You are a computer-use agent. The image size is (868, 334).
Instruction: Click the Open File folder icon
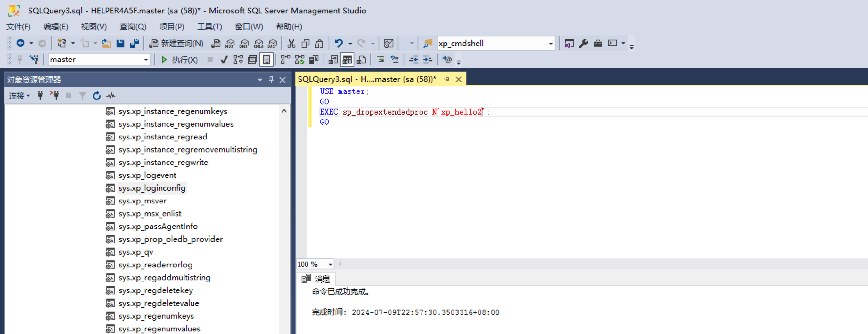(106, 44)
